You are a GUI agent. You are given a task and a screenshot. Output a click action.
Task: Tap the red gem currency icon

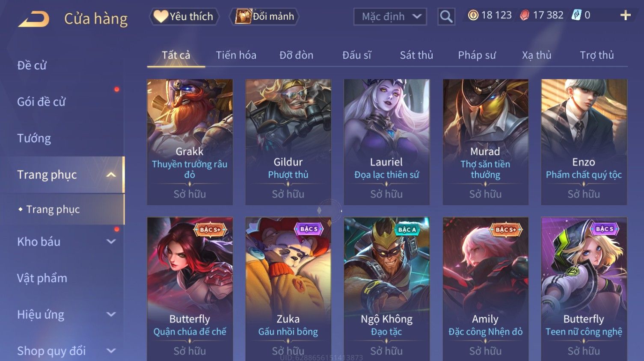pos(525,15)
